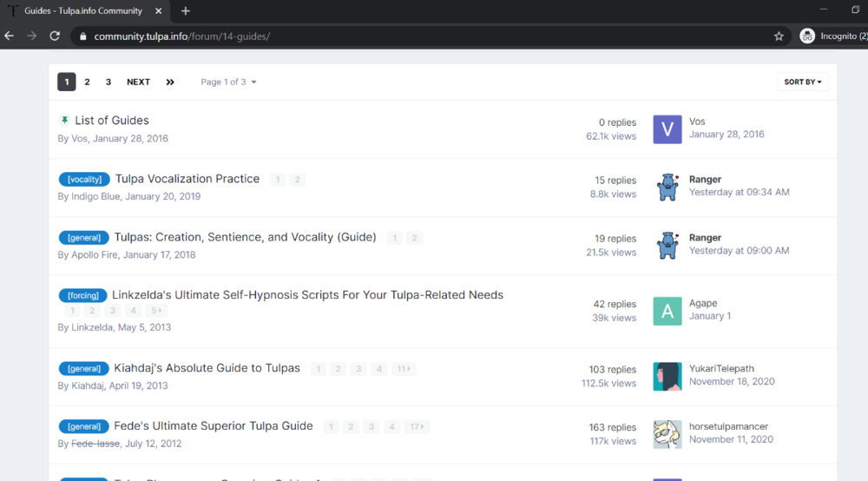Go to latest post Yesterday at 09:34 AM

(739, 192)
